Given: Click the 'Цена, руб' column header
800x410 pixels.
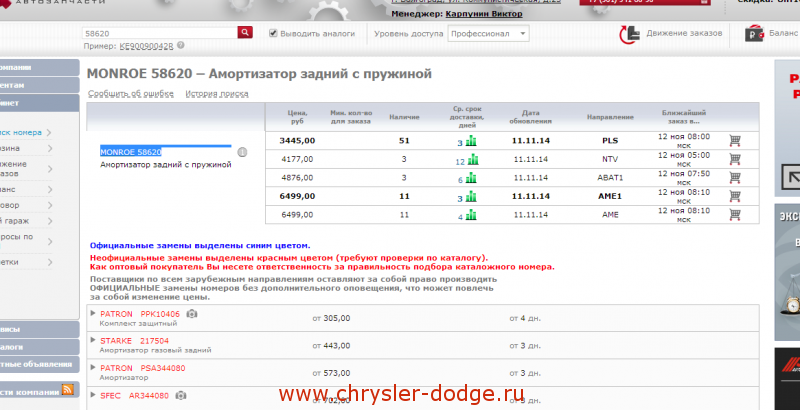Looking at the screenshot, I should [x=297, y=117].
